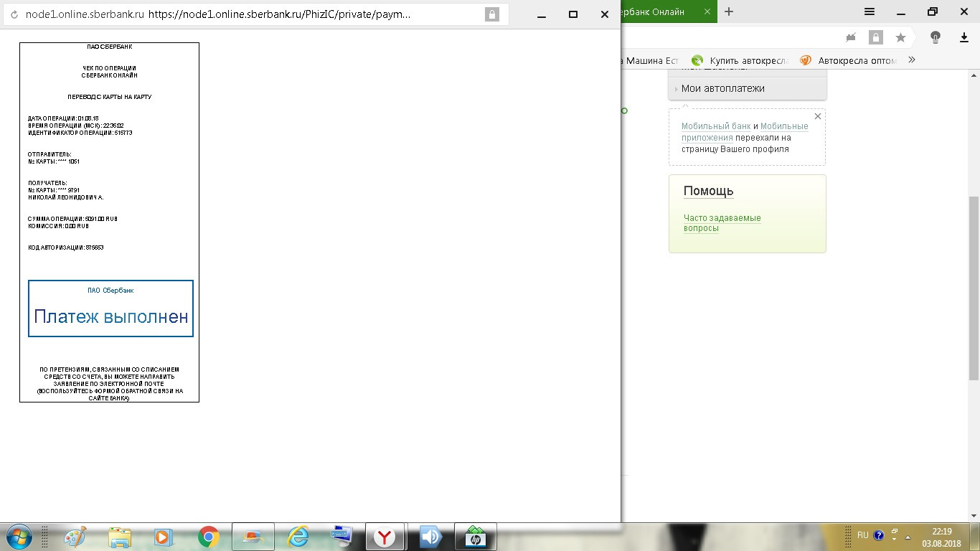Open Windows Explorer from taskbar
The image size is (980, 551).
120,537
